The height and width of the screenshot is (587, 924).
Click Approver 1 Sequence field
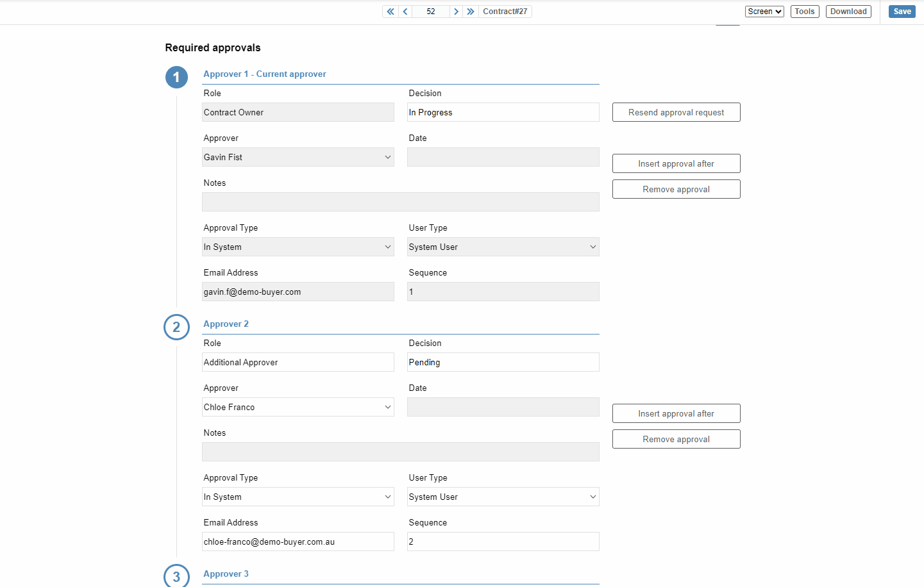pos(503,292)
